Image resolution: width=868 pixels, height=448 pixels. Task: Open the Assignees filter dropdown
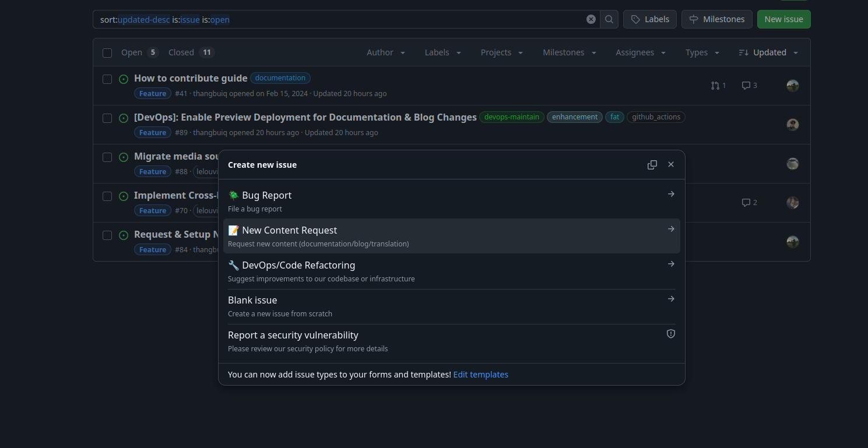(639, 52)
